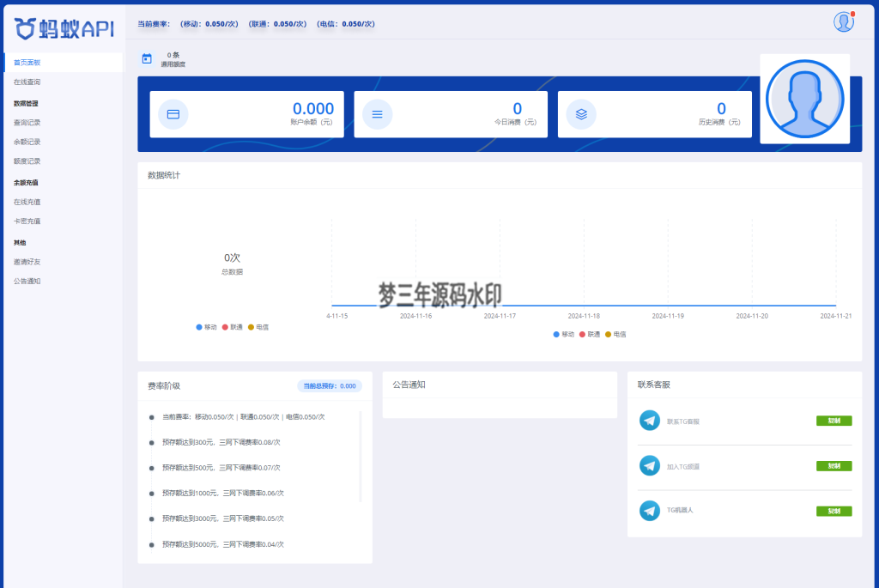879x588 pixels.
Task: Click the 数据统计 panel title
Action: coord(164,175)
